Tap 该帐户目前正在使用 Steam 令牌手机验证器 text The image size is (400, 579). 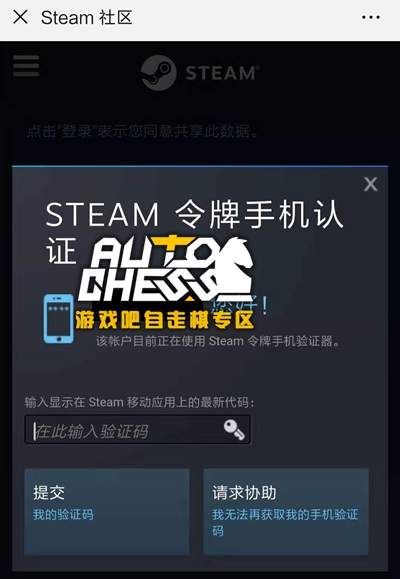point(218,341)
